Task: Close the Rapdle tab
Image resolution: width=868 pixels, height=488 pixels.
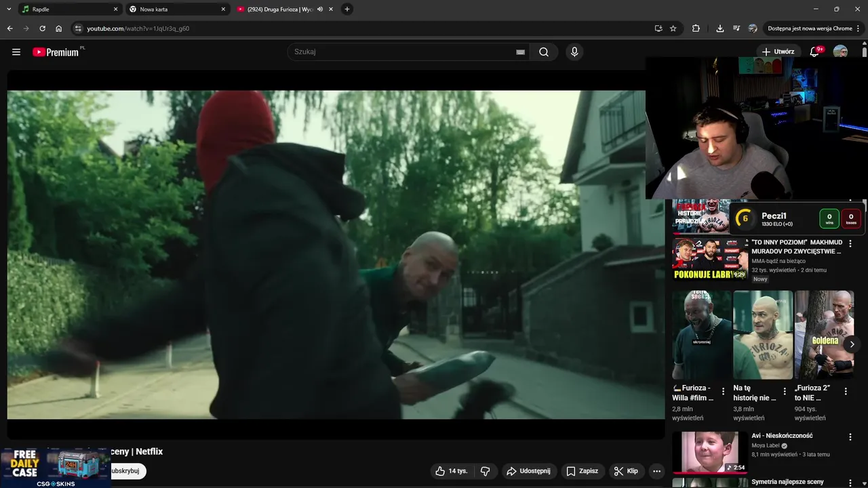Action: [x=115, y=9]
